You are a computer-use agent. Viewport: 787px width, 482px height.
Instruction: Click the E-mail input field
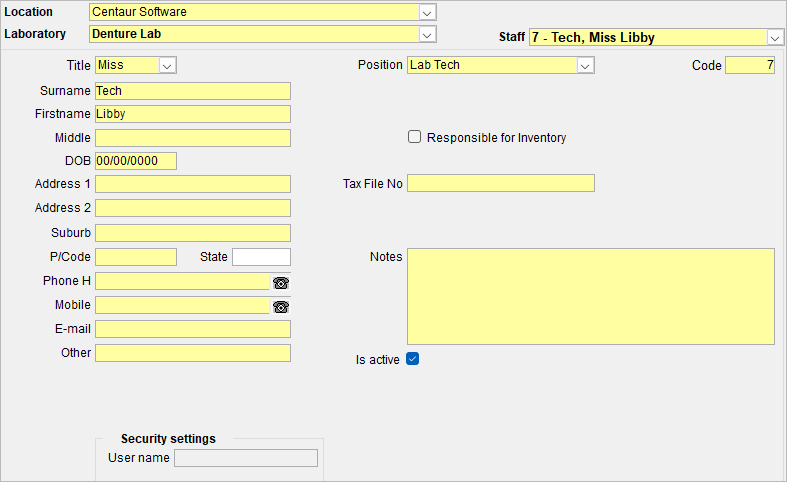(x=193, y=329)
